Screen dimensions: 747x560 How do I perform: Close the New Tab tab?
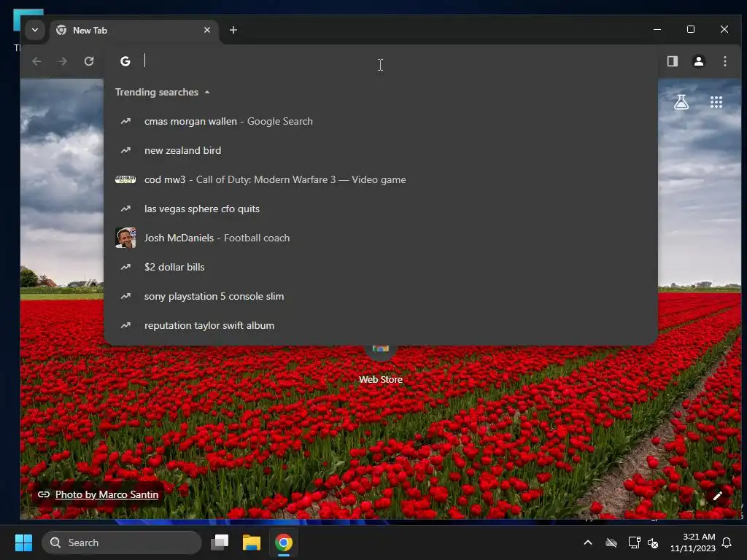206,30
